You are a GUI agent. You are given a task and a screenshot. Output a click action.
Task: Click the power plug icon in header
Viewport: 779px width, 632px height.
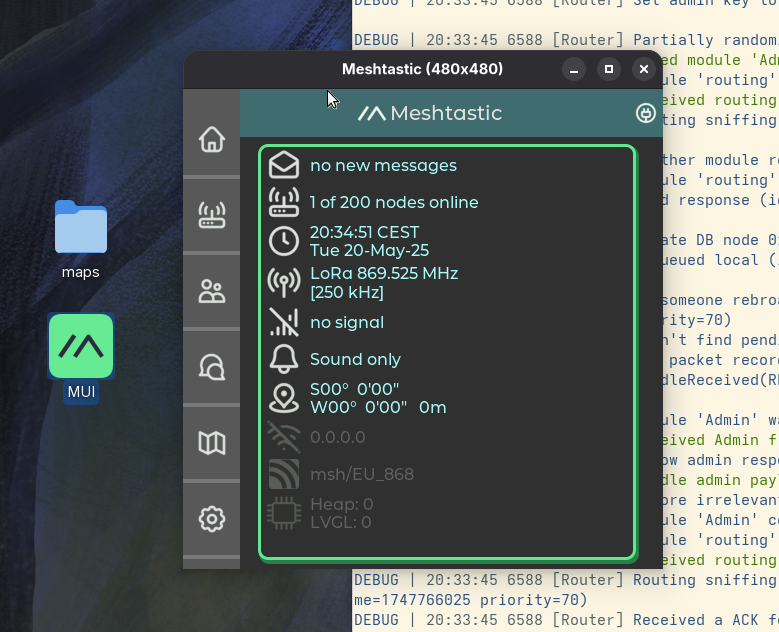point(645,113)
